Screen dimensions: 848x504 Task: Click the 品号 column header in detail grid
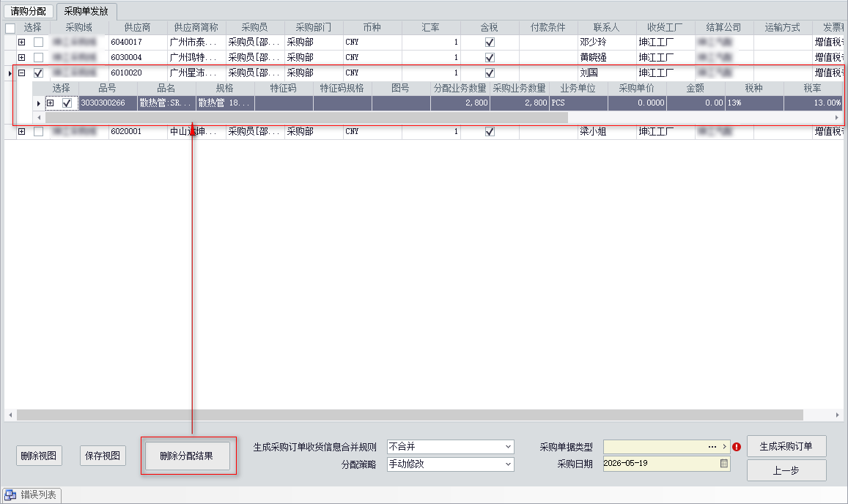108,88
